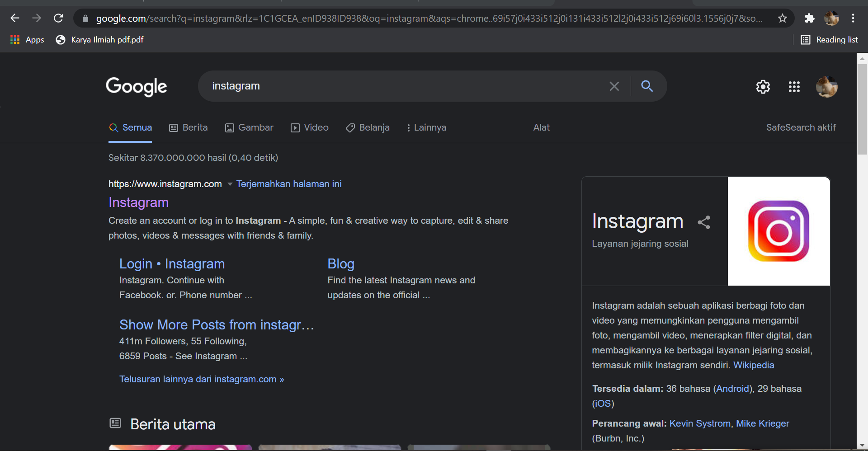Viewport: 868px width, 451px height.
Task: Open the Chrome three-dot menu
Action: tap(853, 18)
